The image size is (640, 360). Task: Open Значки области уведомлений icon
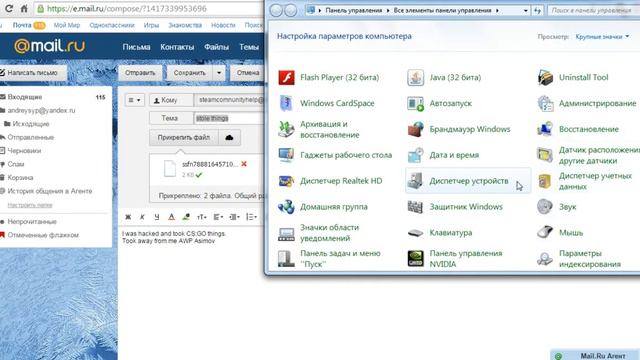(287, 233)
